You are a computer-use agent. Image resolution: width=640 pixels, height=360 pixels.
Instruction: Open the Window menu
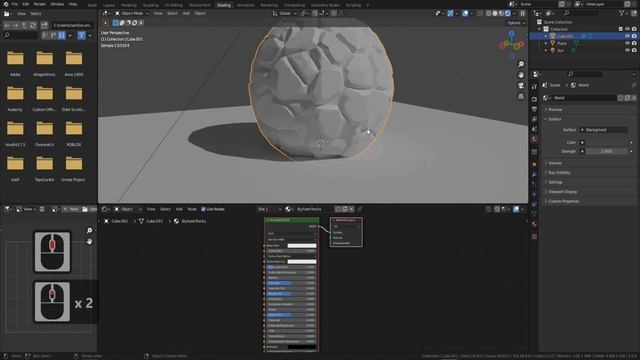tap(57, 4)
